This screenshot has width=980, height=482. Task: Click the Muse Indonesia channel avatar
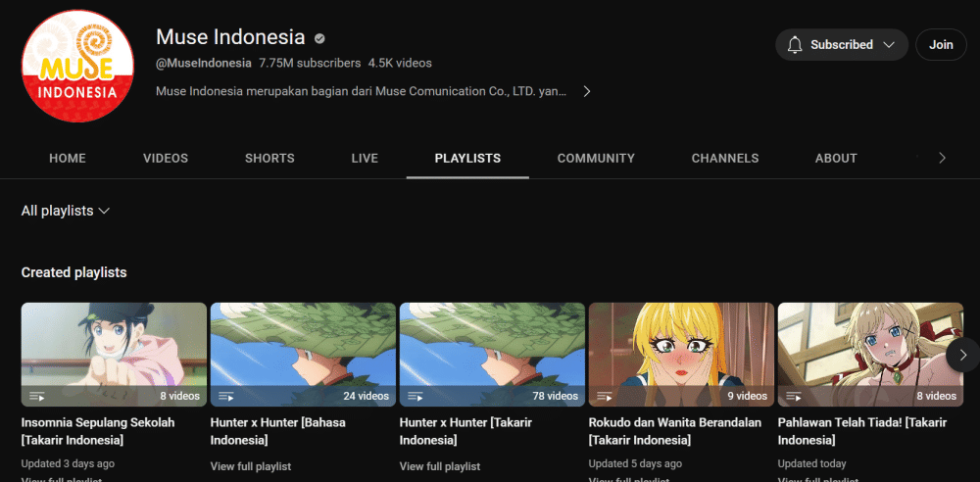click(77, 67)
